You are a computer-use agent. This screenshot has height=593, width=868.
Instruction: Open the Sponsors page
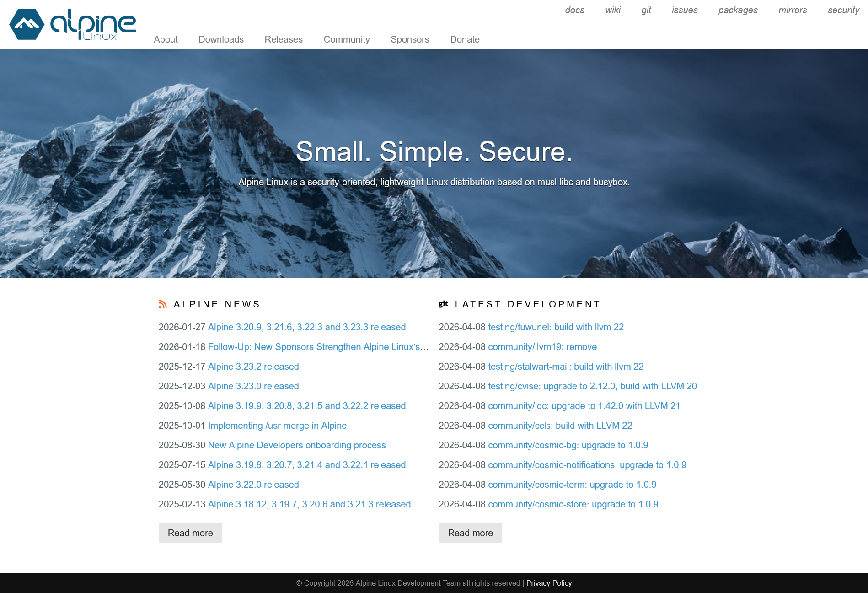(x=410, y=39)
